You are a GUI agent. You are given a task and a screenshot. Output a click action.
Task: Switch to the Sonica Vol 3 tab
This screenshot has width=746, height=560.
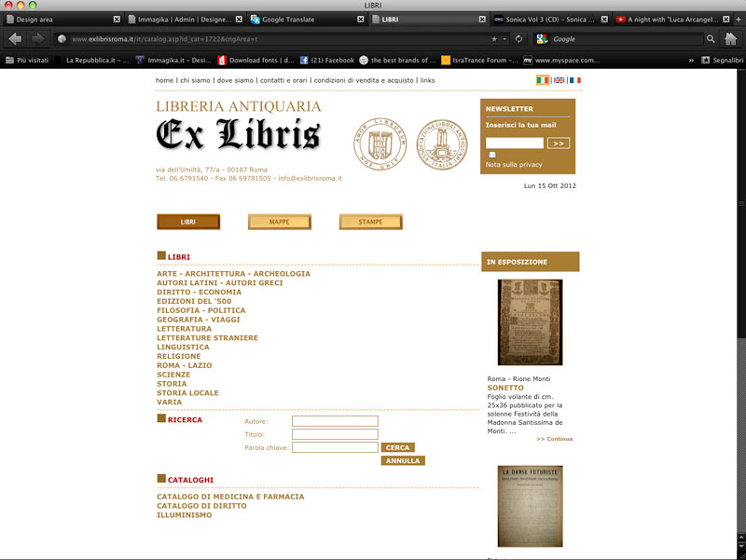pyautogui.click(x=550, y=20)
